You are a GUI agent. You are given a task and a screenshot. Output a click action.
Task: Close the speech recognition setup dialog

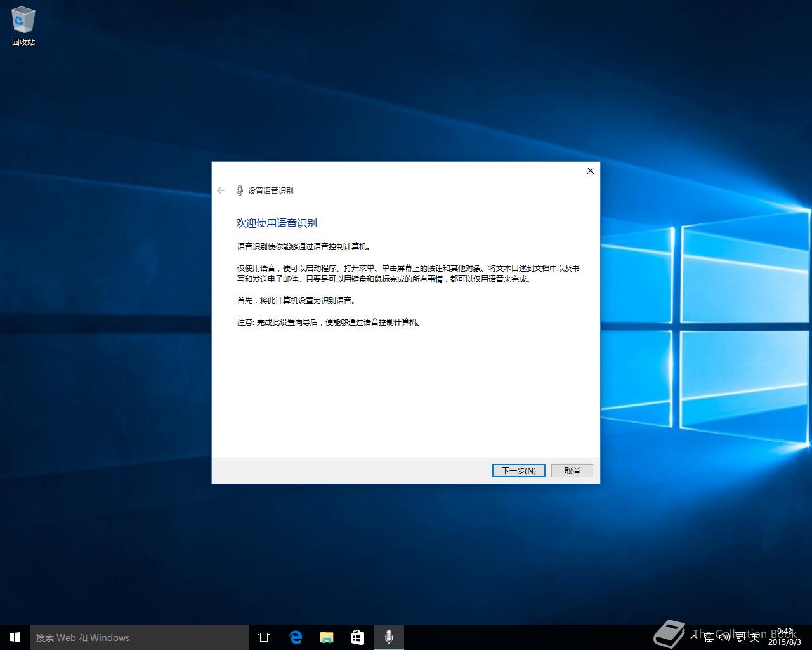point(591,171)
